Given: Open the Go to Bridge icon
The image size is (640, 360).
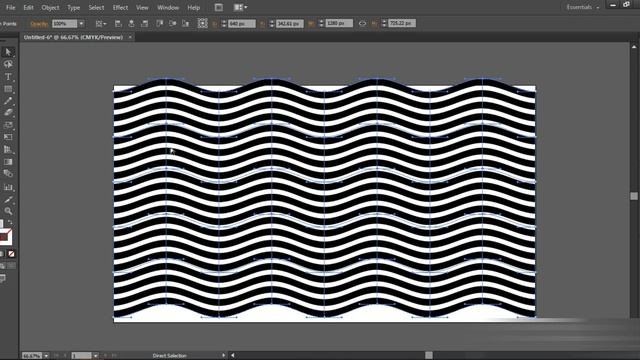Looking at the screenshot, I should (219, 7).
